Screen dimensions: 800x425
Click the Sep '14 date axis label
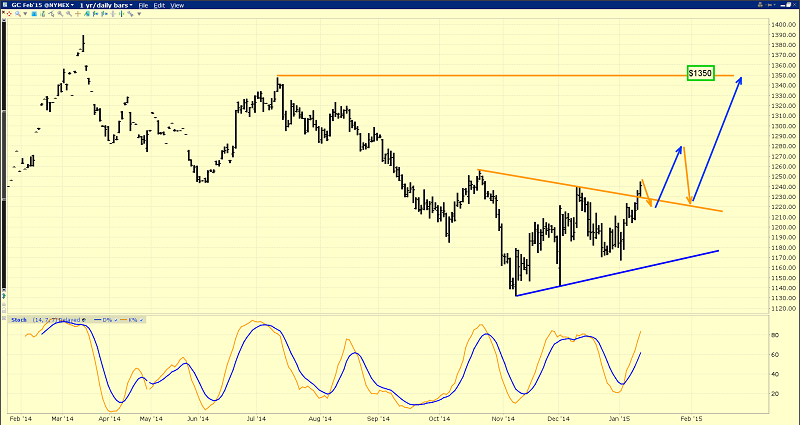[379, 418]
